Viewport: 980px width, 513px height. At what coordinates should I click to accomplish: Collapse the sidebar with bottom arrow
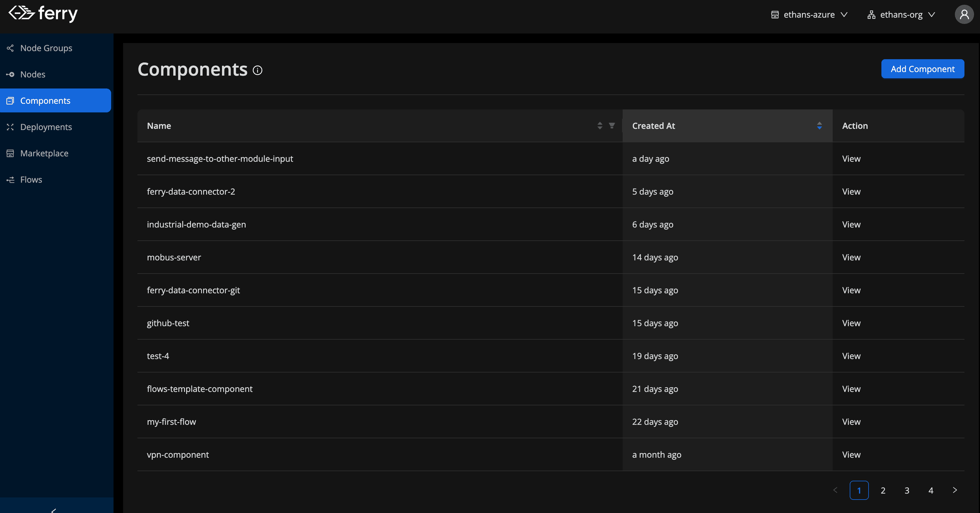(x=54, y=510)
